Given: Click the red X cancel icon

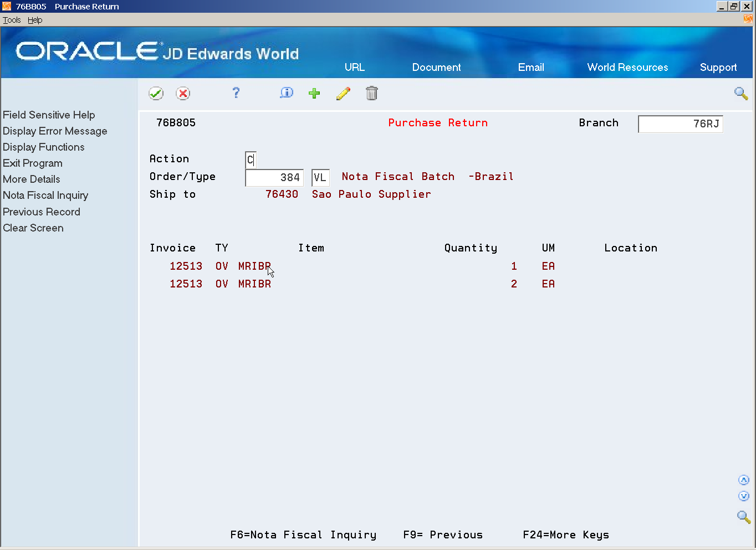Looking at the screenshot, I should point(183,94).
